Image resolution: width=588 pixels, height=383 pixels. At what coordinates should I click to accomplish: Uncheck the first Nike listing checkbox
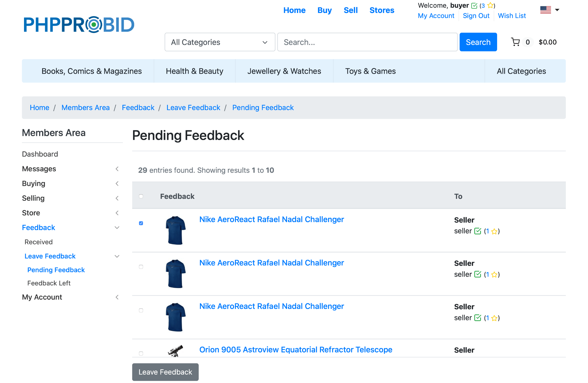point(141,223)
